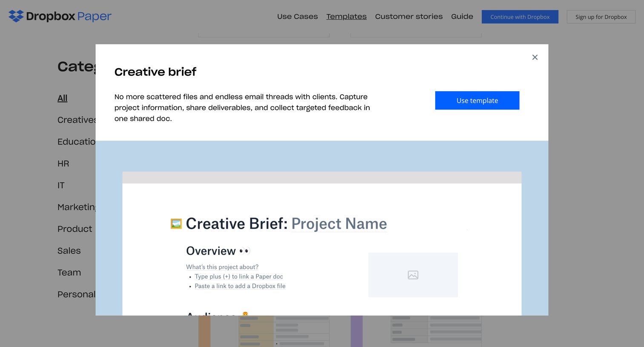Go to Customer stories

(x=409, y=17)
